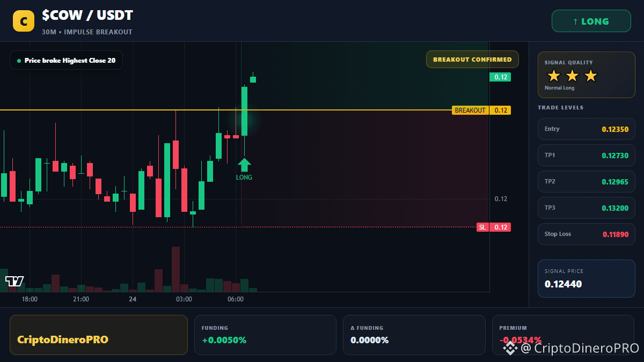Click the BREAKOUT price line label
The width and height of the screenshot is (644, 362).
click(x=470, y=110)
